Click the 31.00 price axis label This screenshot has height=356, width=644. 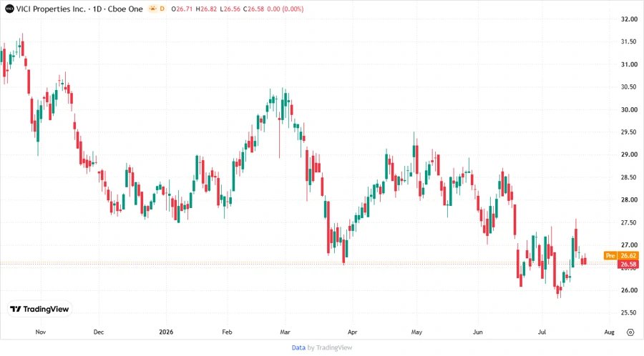(629, 64)
